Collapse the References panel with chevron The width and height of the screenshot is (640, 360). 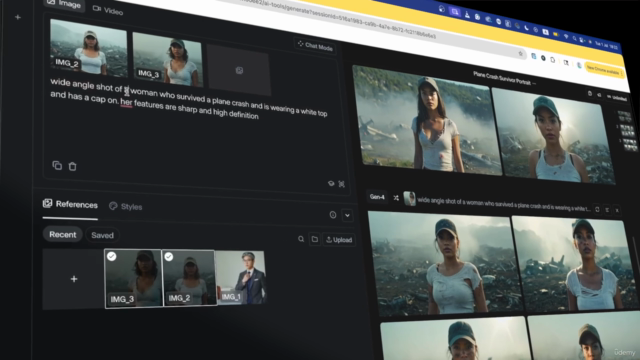(347, 216)
